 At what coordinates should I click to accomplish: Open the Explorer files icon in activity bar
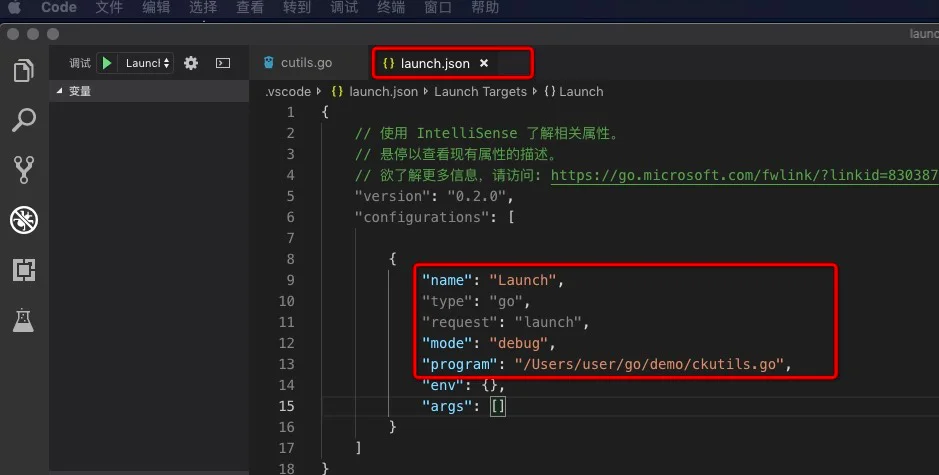[23, 71]
